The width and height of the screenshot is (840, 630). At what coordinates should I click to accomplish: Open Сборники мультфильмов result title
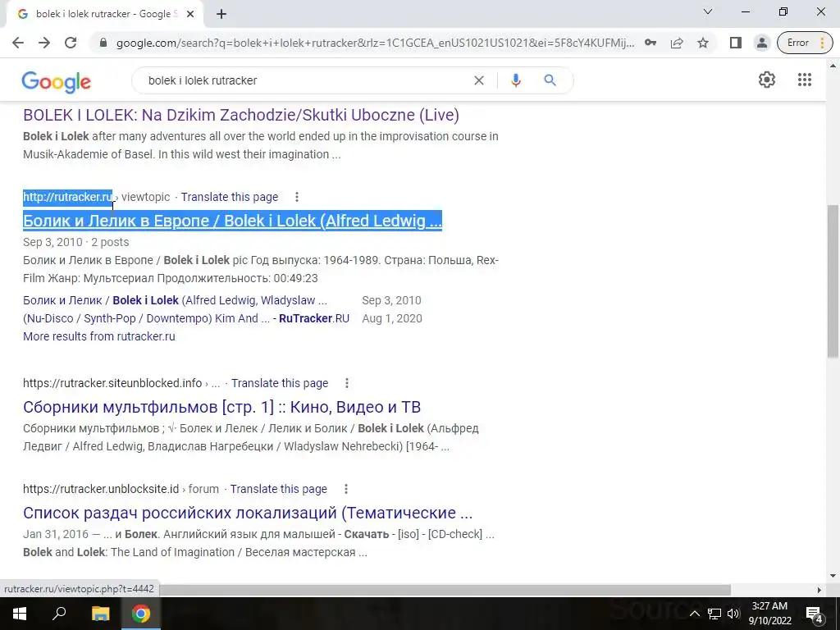[221, 407]
